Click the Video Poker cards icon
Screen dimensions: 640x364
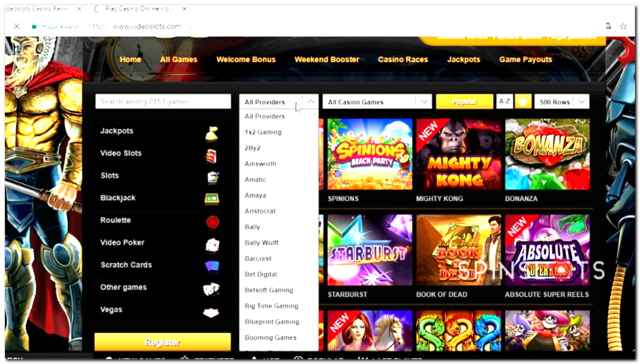[212, 245]
